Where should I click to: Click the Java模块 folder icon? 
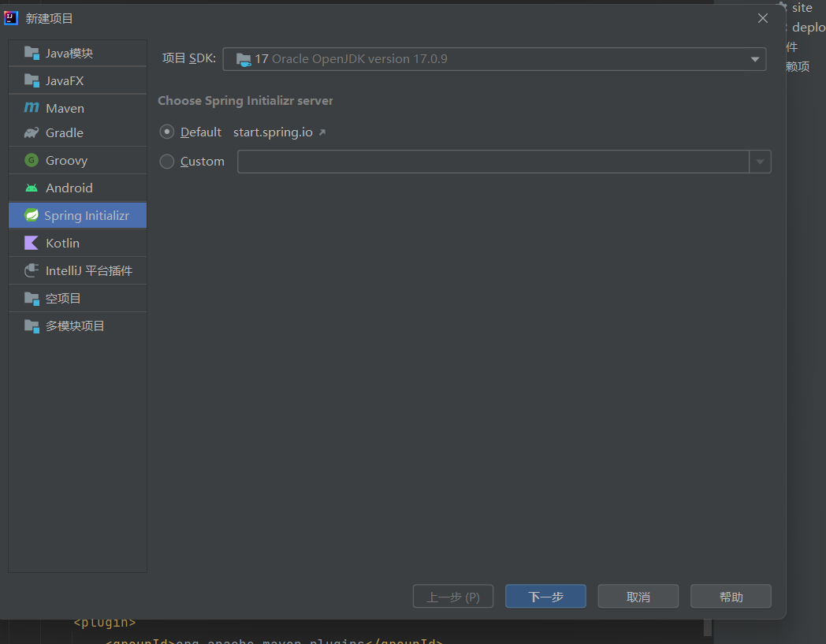(x=32, y=54)
